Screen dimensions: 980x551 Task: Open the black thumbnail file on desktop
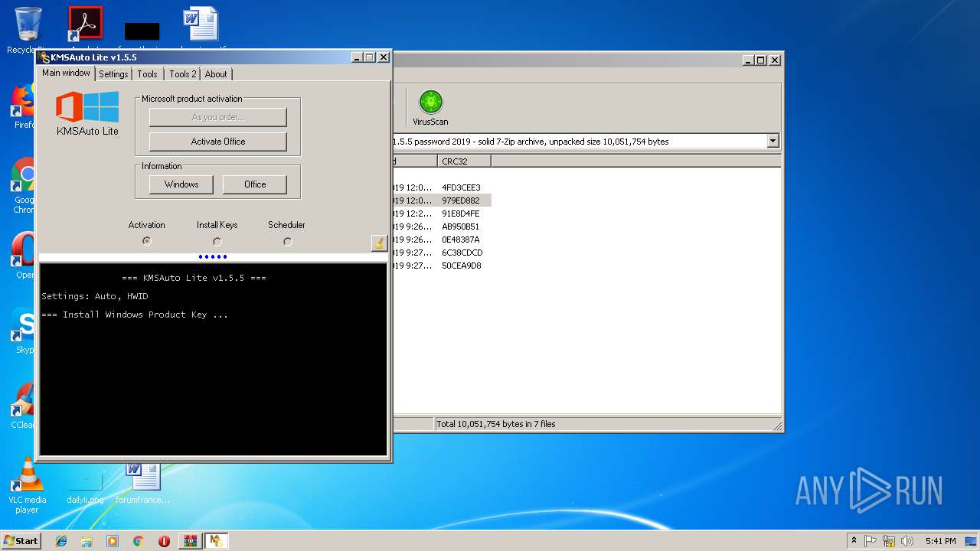(x=142, y=31)
